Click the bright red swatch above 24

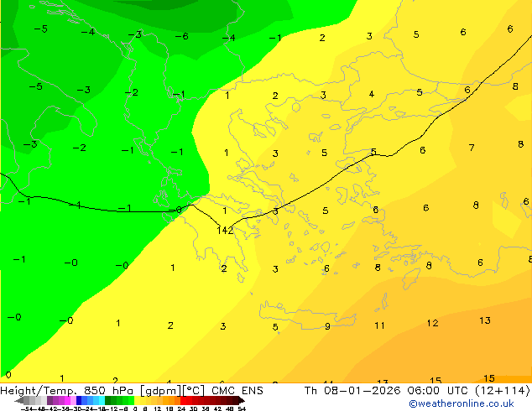[183, 401]
